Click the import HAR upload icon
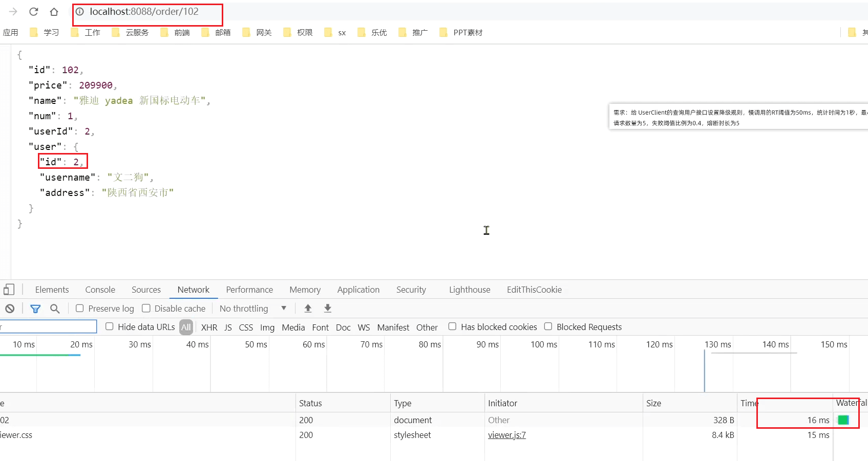868x461 pixels. [x=308, y=309]
